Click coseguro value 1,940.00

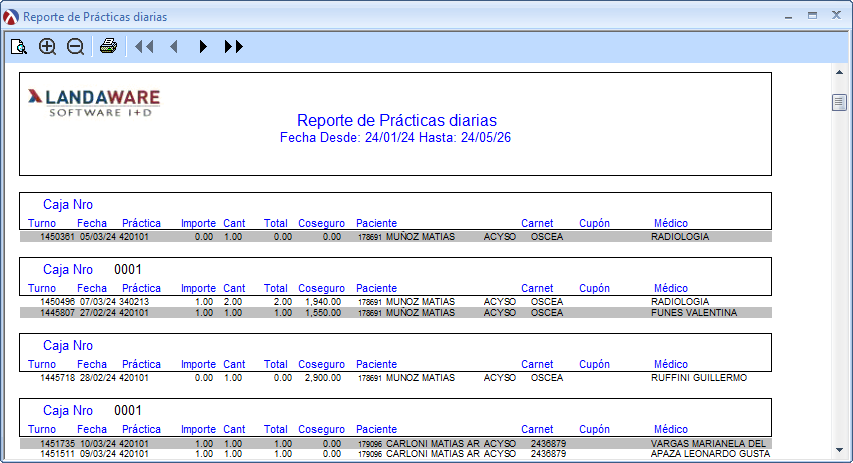(x=323, y=302)
